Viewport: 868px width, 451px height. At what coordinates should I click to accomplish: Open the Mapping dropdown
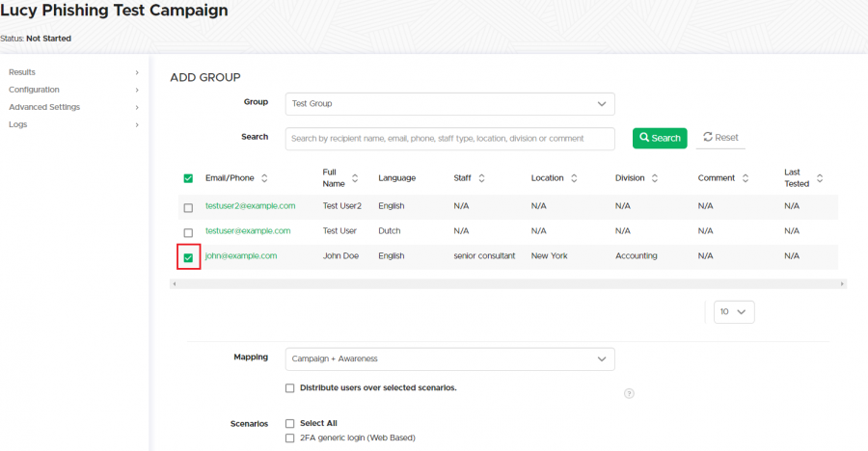(449, 358)
